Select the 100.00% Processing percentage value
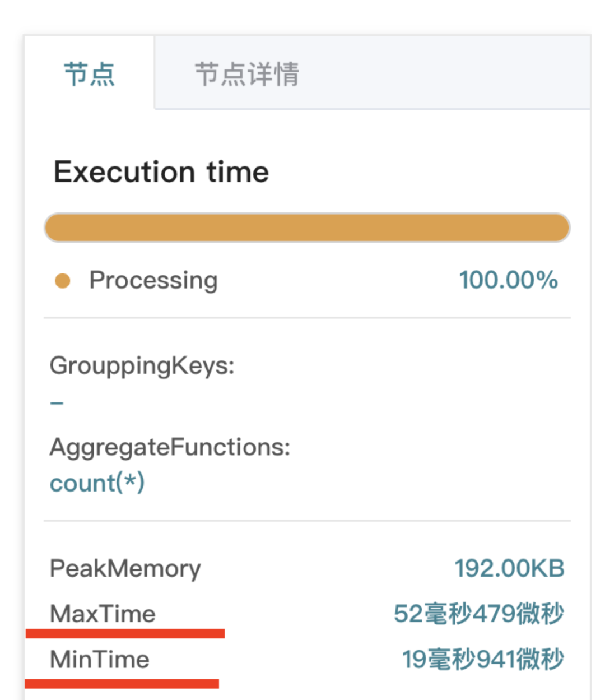This screenshot has width=605, height=700. [x=509, y=280]
